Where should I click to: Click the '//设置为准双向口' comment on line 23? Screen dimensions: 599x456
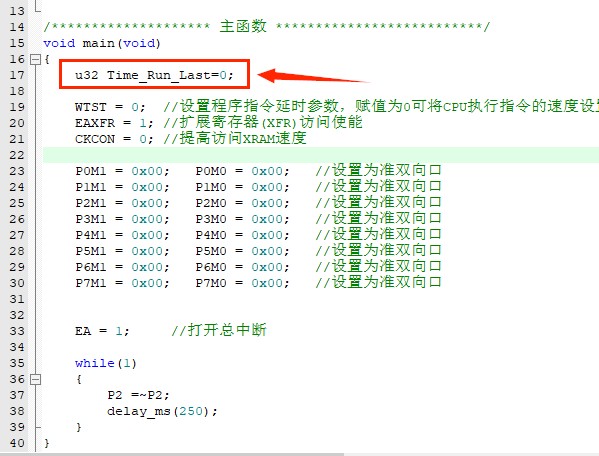(379, 170)
